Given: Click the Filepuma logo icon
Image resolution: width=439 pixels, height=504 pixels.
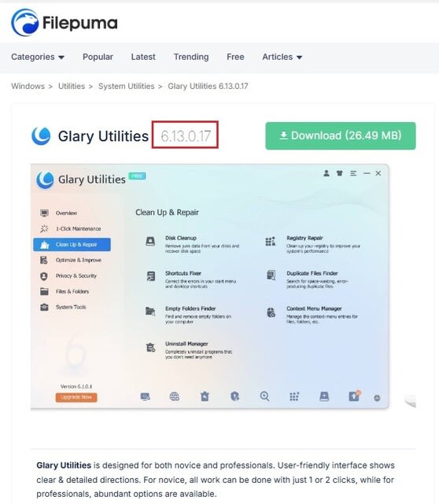Looking at the screenshot, I should coord(24,23).
